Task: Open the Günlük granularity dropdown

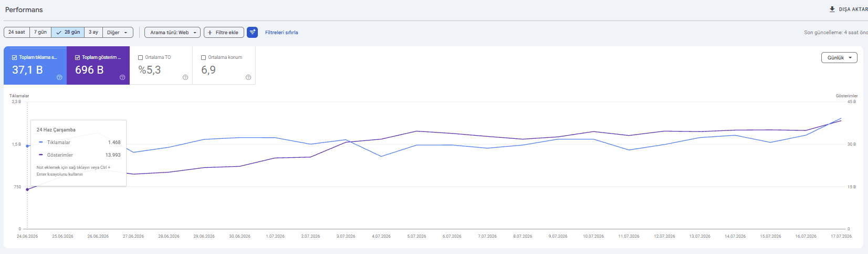Action: pos(839,58)
